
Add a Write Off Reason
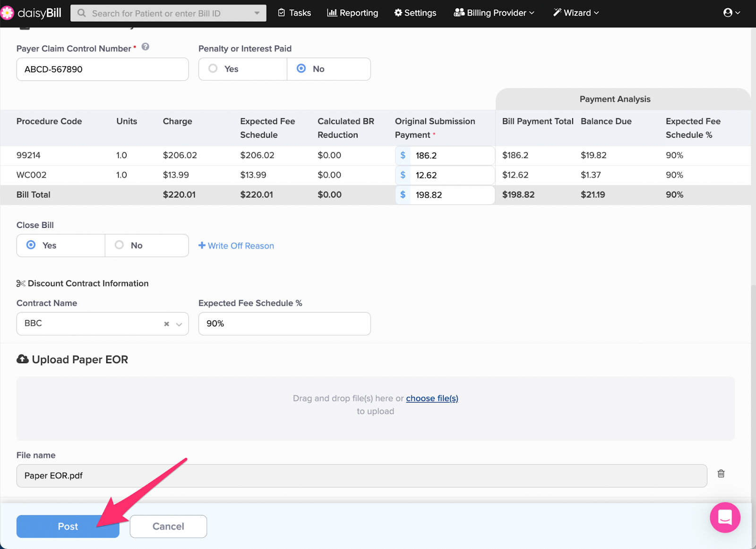click(236, 246)
